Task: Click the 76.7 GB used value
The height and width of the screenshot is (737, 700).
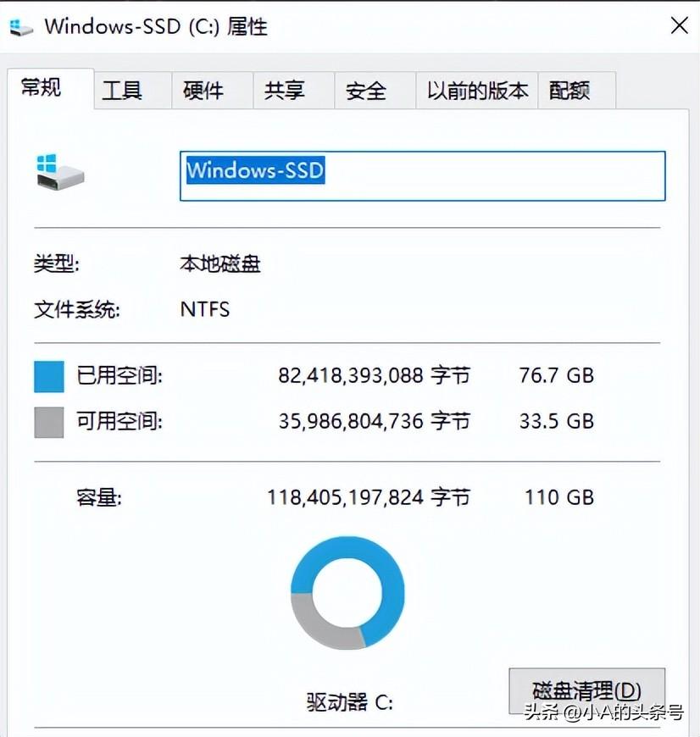Action: (557, 375)
